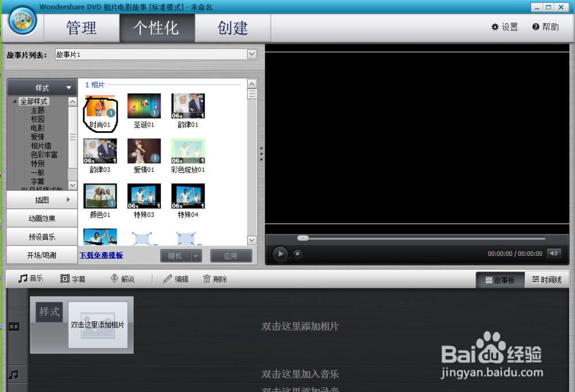
Task: Open the 个性化 tab
Action: pyautogui.click(x=156, y=28)
